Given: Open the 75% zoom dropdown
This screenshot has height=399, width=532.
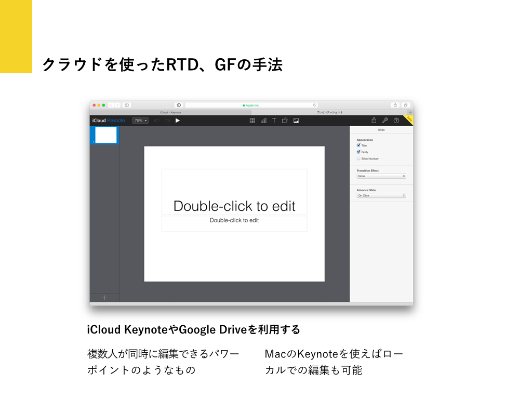Looking at the screenshot, I should (x=140, y=121).
